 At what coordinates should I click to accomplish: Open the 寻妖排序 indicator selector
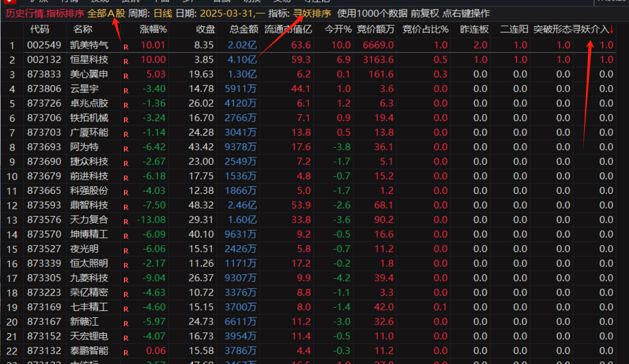312,14
